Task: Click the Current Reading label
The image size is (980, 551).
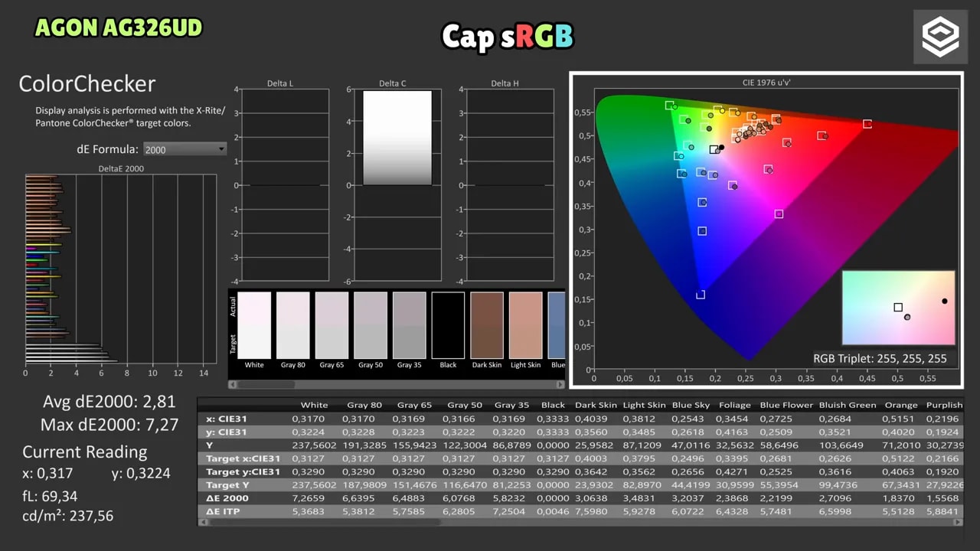Action: tap(85, 452)
